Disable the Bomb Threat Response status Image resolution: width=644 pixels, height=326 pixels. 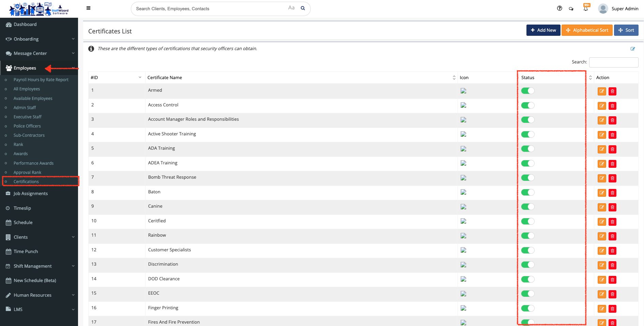pyautogui.click(x=527, y=178)
